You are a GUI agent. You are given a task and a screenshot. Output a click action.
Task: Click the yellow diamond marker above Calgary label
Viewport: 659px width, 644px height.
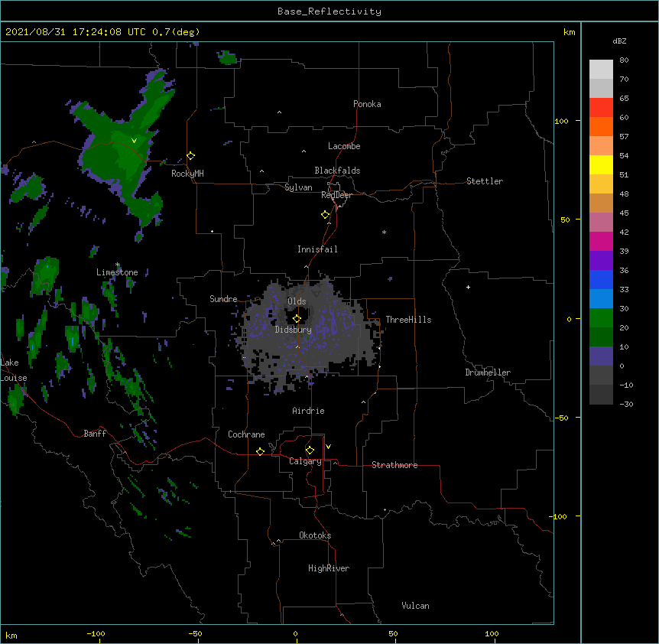[310, 450]
